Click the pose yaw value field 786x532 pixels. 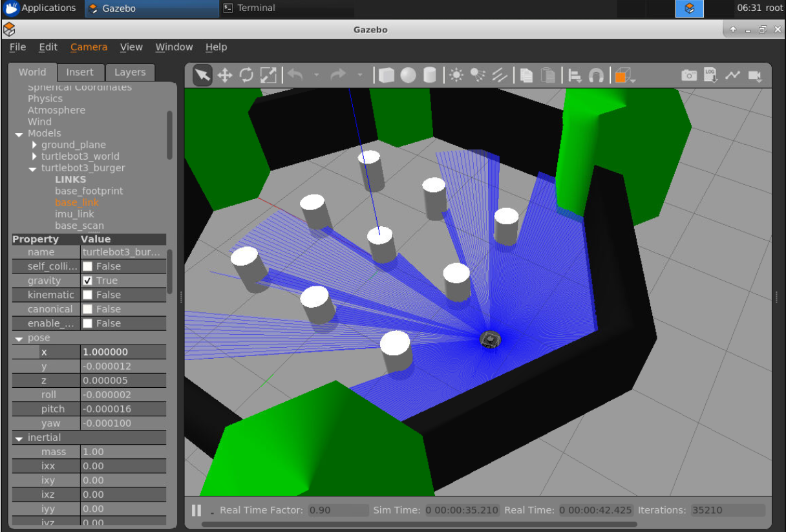(123, 423)
